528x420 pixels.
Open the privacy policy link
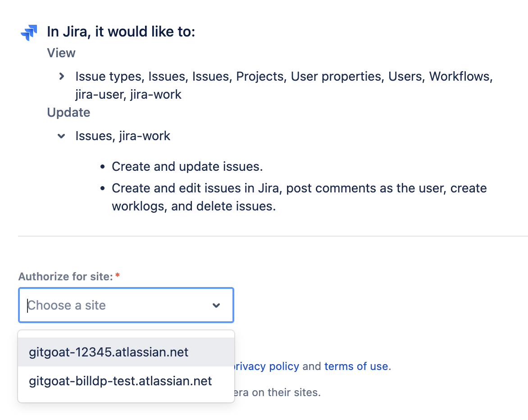coord(266,366)
